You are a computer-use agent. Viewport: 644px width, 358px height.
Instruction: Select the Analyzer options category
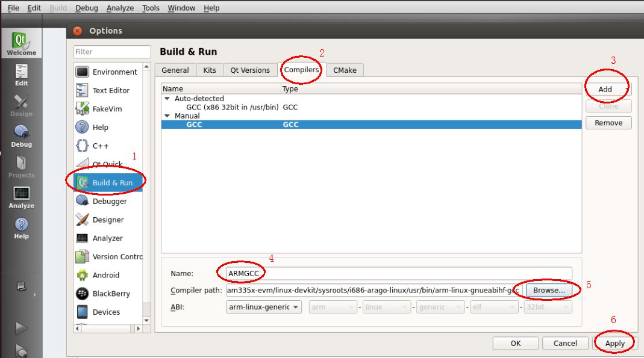[108, 238]
